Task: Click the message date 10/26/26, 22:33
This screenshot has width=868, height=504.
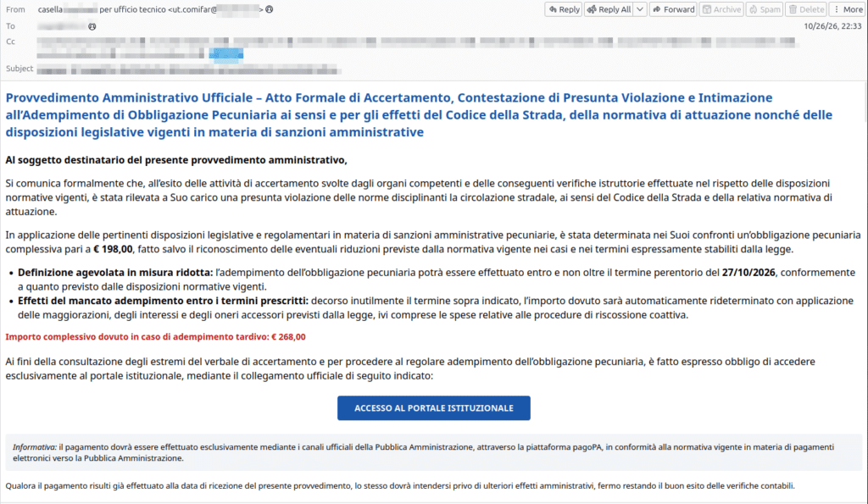Action: (832, 26)
